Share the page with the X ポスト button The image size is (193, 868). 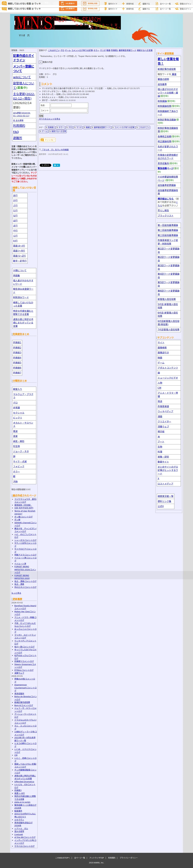[x=46, y=165]
